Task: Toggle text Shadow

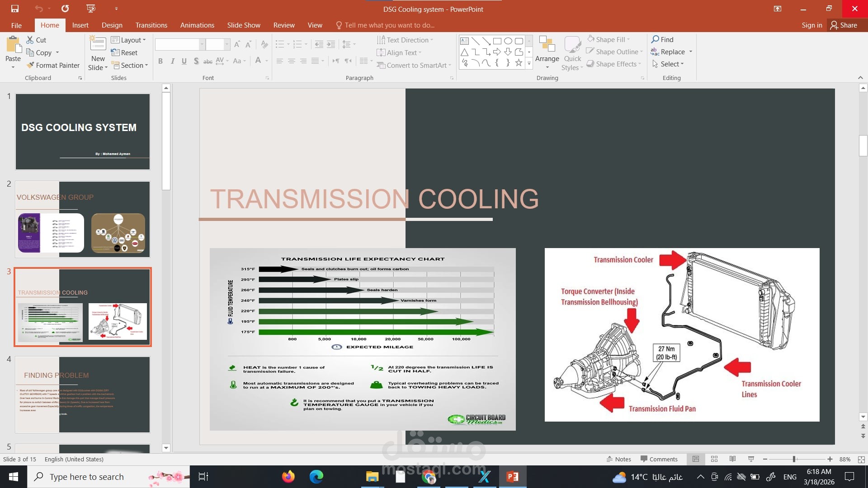Action: click(196, 61)
